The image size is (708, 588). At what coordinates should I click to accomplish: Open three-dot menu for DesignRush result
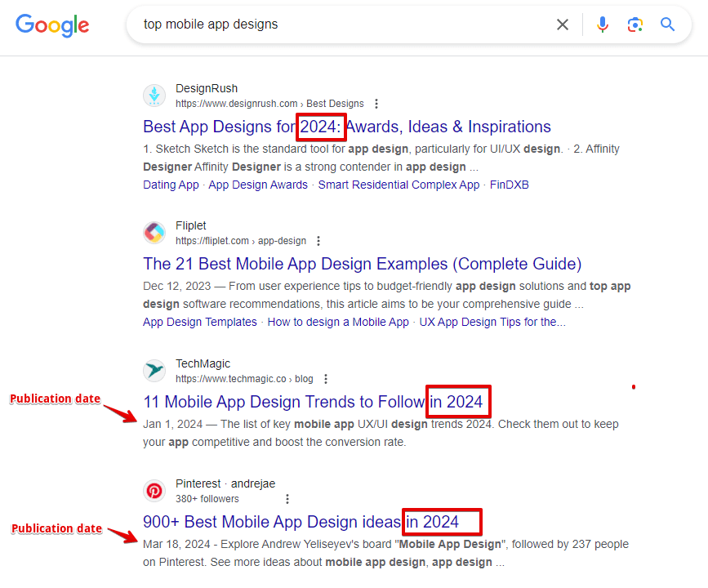tap(376, 104)
